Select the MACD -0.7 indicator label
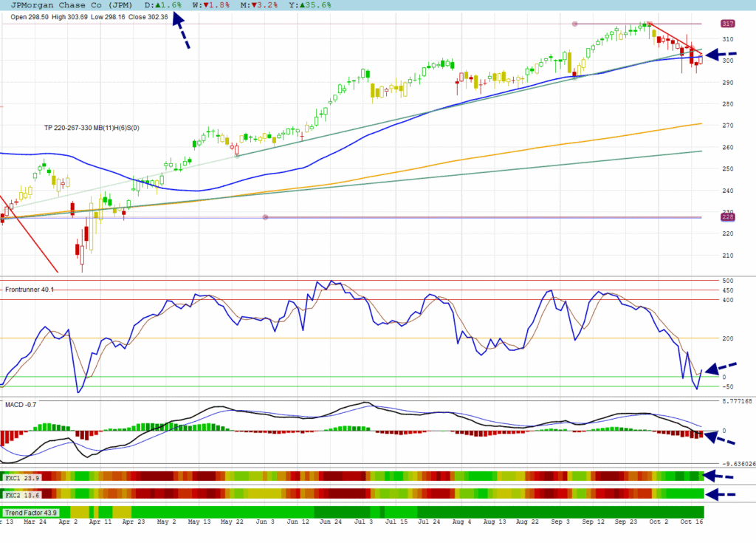Image resolution: width=756 pixels, height=543 pixels. [x=20, y=404]
